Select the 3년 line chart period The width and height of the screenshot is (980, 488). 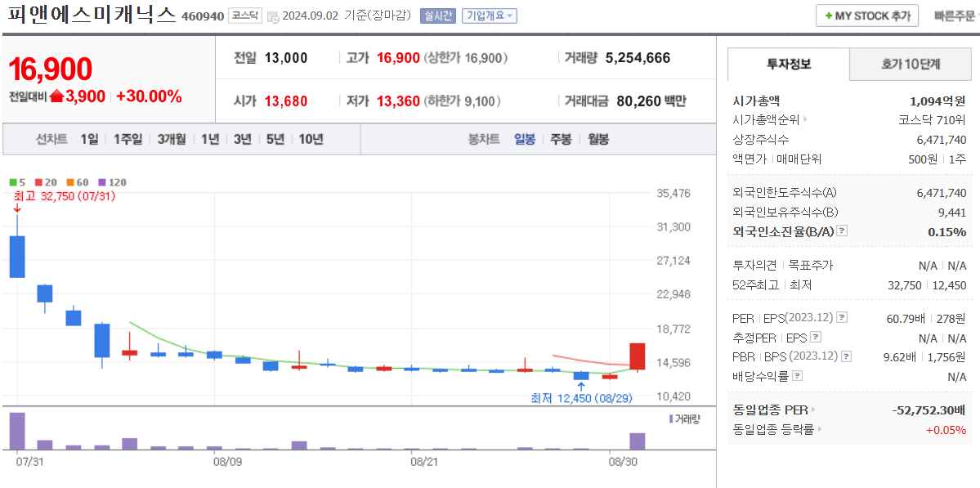coord(243,139)
